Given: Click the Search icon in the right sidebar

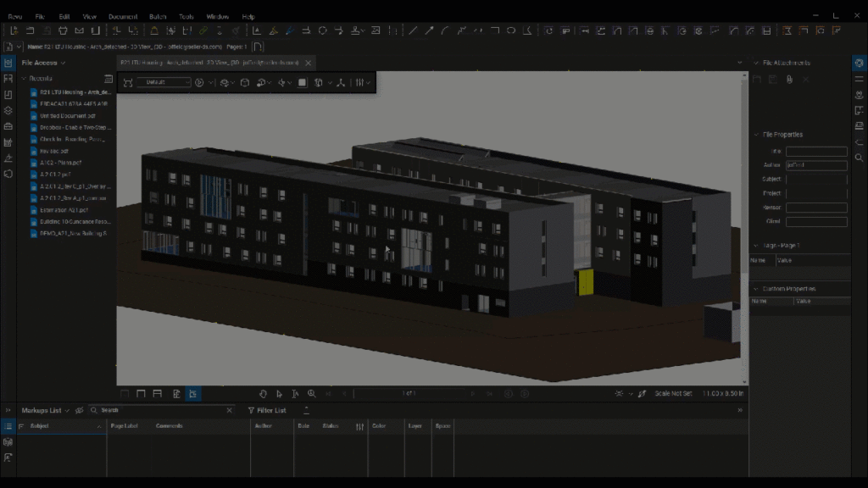Looking at the screenshot, I should point(859,158).
